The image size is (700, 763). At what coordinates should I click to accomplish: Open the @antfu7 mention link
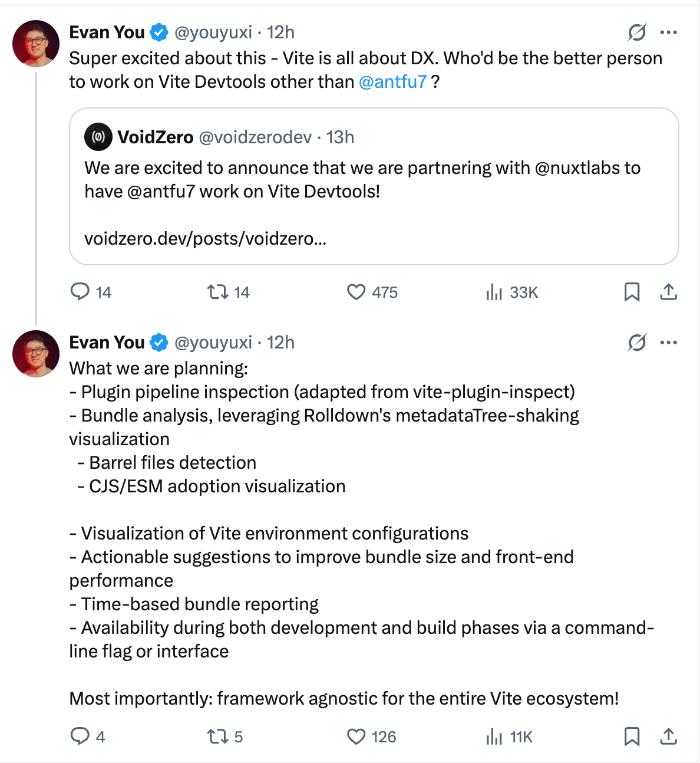coord(392,82)
